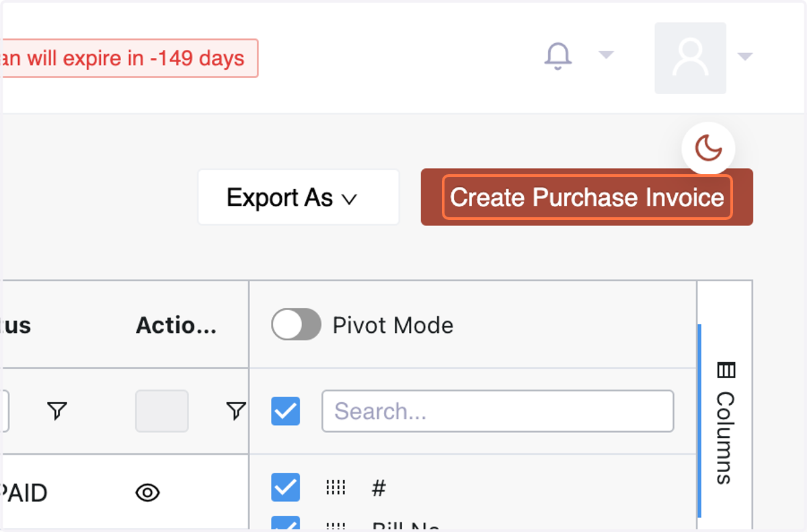Open the Export As dropdown
Screen dimensions: 807x532
[x=298, y=197]
